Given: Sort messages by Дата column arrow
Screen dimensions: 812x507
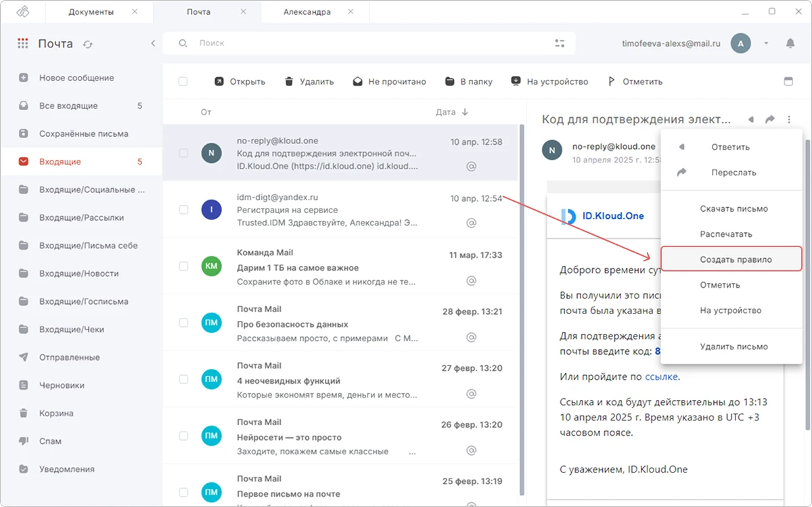Looking at the screenshot, I should tap(465, 112).
